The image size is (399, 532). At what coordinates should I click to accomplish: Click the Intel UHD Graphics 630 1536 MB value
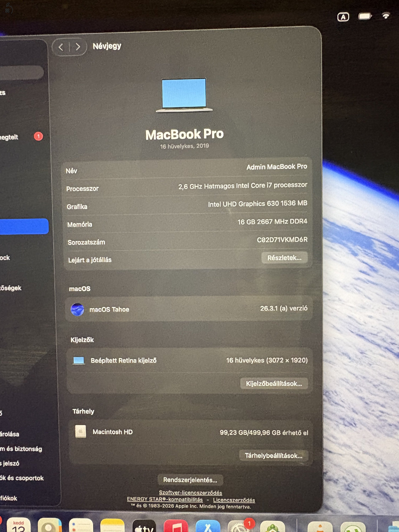[258, 204]
